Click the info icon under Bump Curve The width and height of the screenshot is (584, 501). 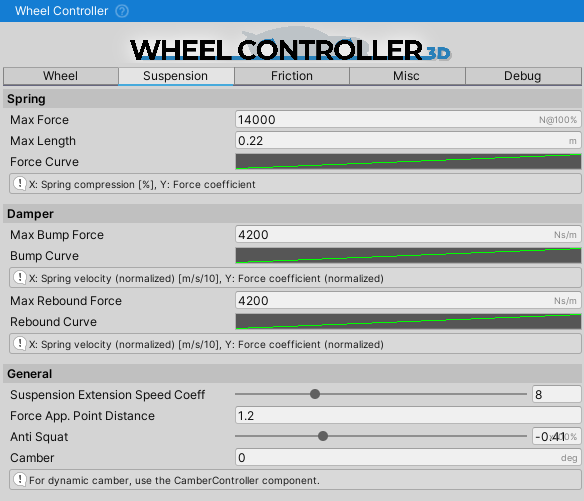[x=20, y=277]
